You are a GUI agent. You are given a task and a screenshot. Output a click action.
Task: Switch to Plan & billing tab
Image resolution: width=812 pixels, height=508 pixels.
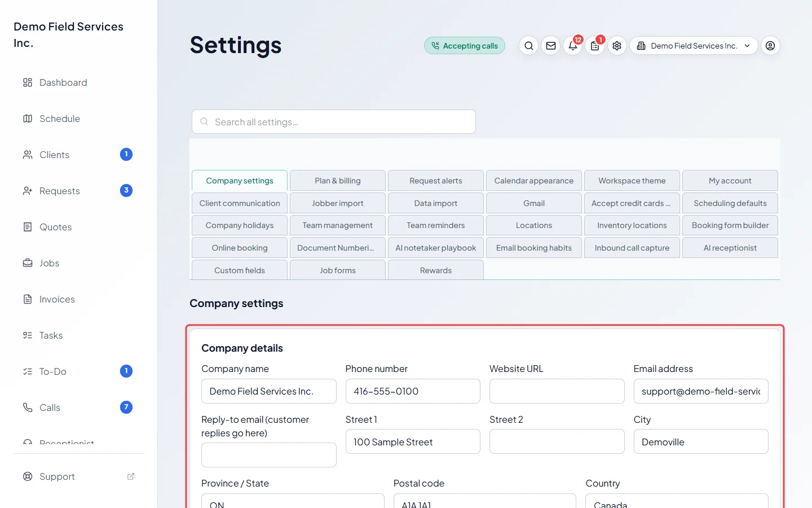click(338, 181)
